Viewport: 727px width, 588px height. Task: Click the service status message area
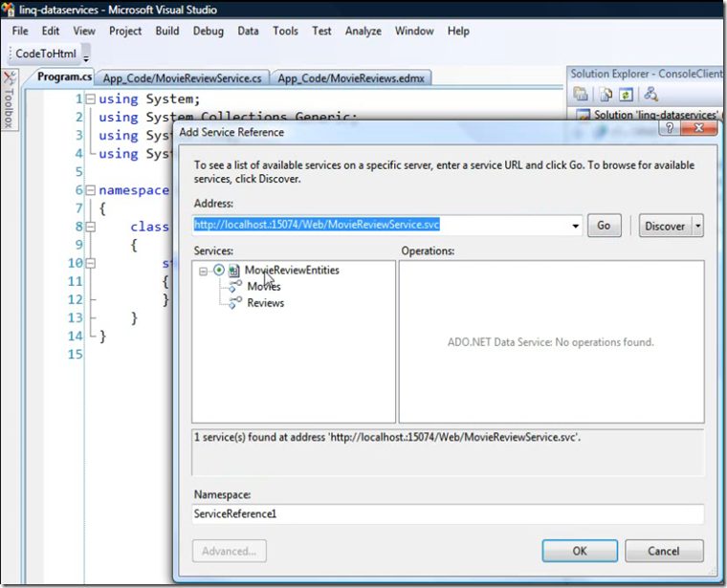448,452
